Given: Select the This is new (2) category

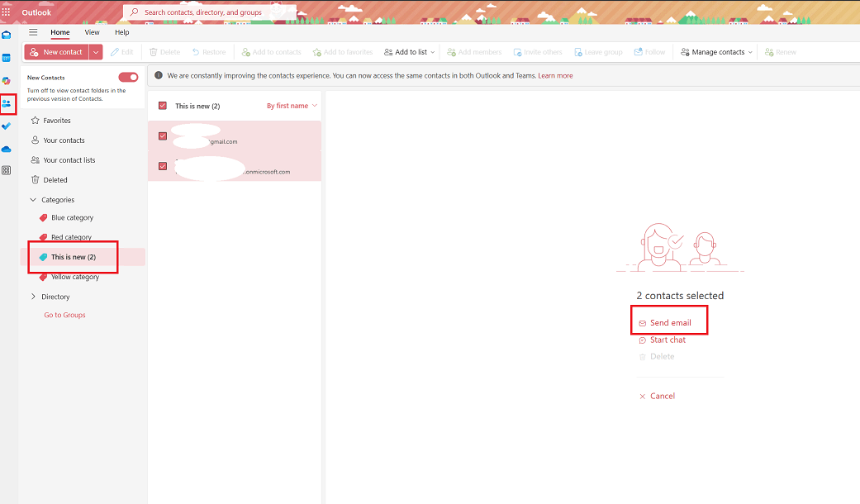Looking at the screenshot, I should (x=83, y=257).
